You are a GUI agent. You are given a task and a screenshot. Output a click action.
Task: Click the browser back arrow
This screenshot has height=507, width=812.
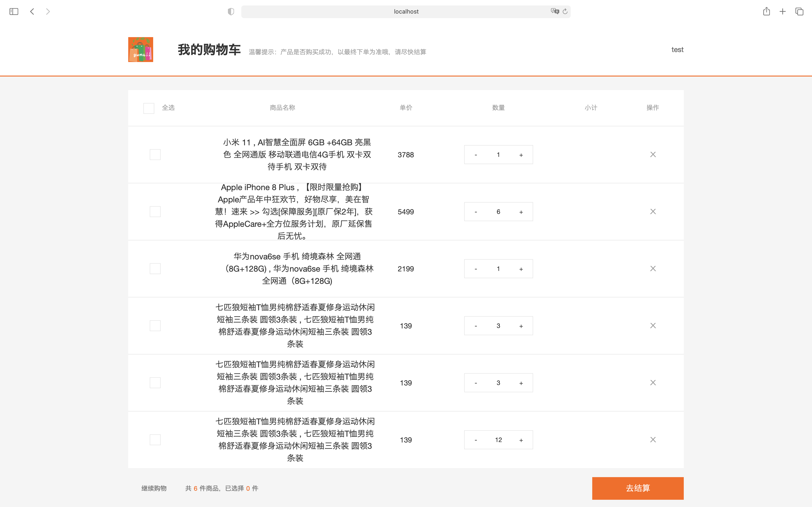pyautogui.click(x=32, y=11)
